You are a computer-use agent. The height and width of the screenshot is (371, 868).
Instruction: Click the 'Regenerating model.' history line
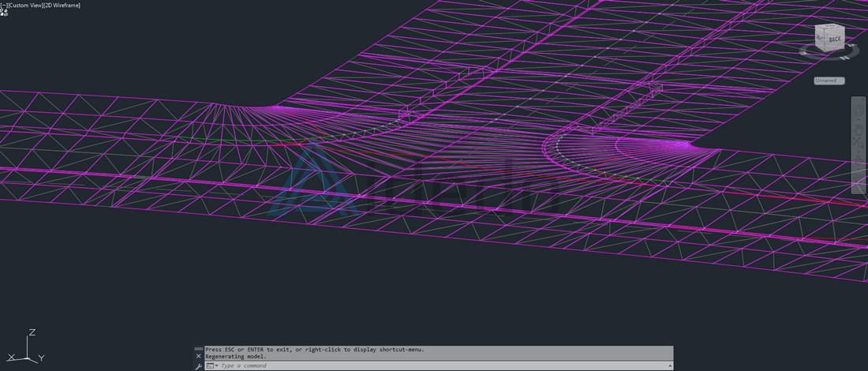tap(236, 357)
